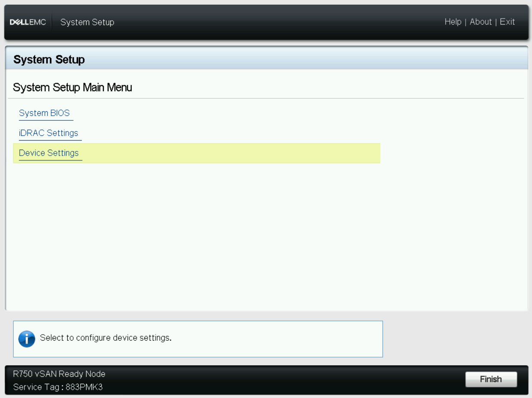
Task: Open the About link in header
Action: (x=481, y=22)
